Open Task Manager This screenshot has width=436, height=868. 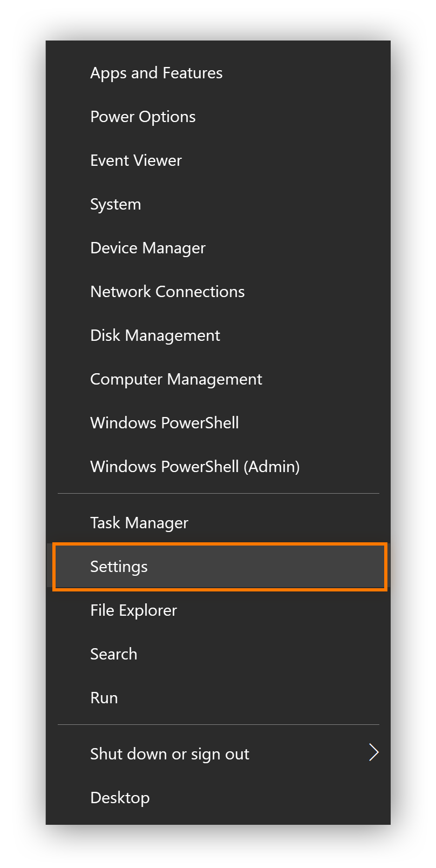[139, 522]
